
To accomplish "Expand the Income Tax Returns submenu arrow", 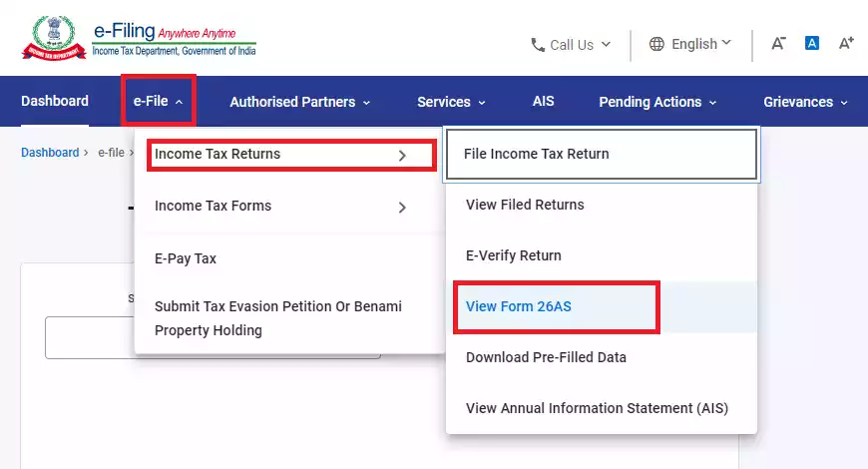I will [x=402, y=156].
